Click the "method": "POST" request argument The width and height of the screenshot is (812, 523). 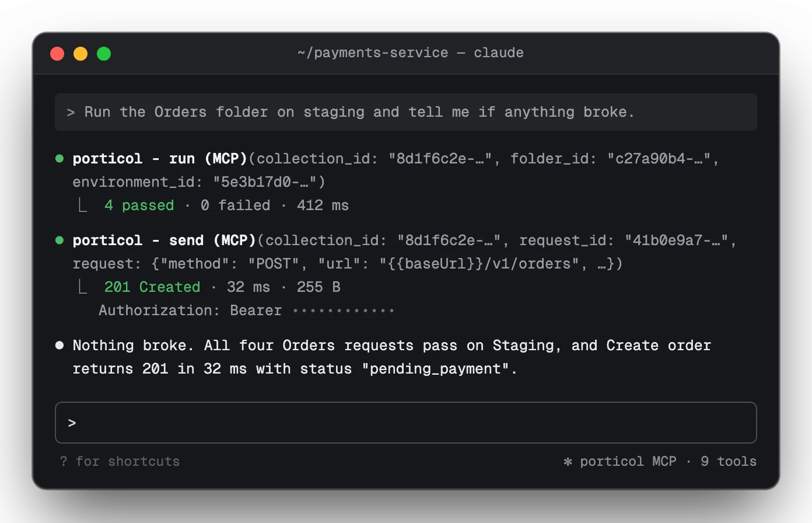click(x=229, y=264)
